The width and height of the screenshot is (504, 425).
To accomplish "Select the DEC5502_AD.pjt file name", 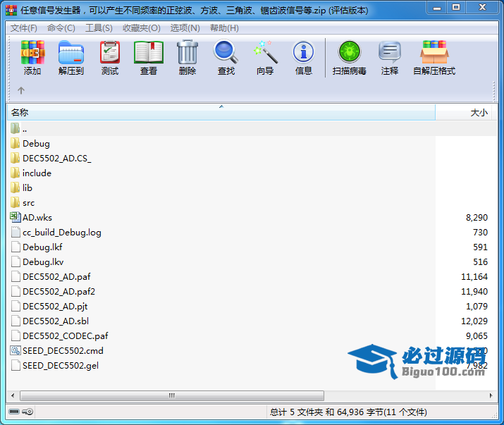I will coord(55,306).
